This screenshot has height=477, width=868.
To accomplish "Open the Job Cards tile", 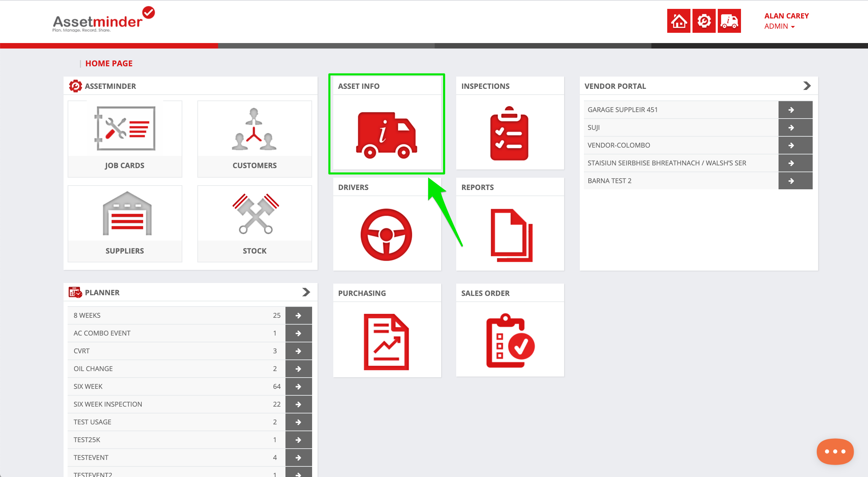I will (x=125, y=139).
